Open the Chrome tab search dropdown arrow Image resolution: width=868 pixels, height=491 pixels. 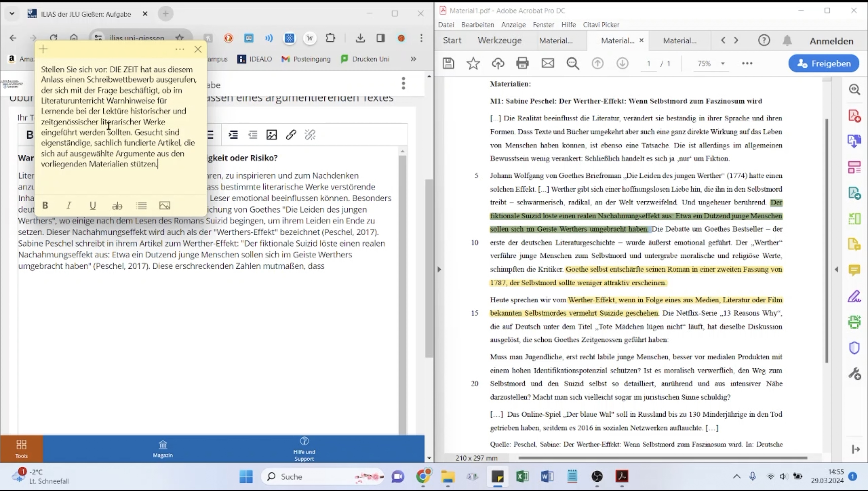(12, 14)
